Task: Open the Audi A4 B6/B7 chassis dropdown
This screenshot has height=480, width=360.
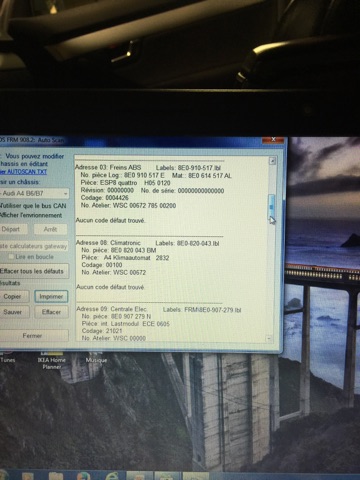Action: [x=34, y=193]
